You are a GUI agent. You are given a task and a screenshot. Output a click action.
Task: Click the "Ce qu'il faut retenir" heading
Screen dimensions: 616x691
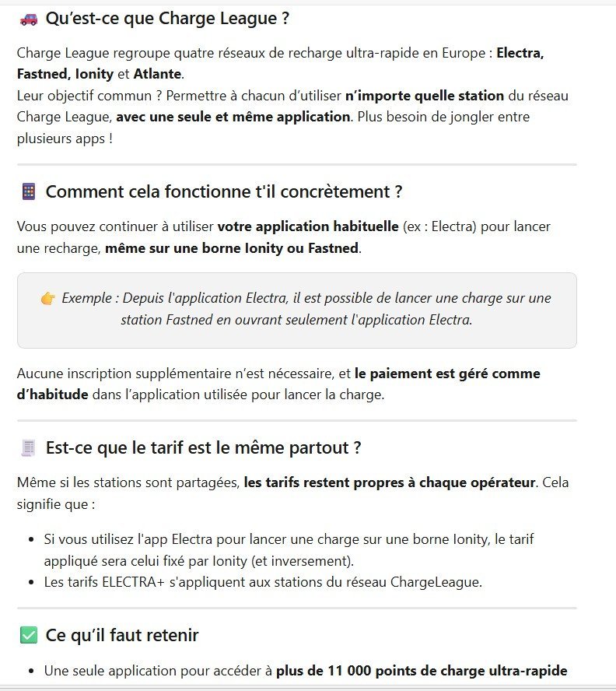(x=122, y=635)
